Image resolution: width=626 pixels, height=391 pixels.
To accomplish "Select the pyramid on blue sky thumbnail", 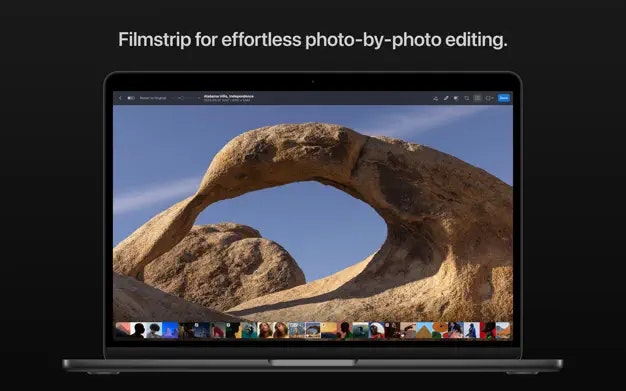I will pyautogui.click(x=424, y=330).
